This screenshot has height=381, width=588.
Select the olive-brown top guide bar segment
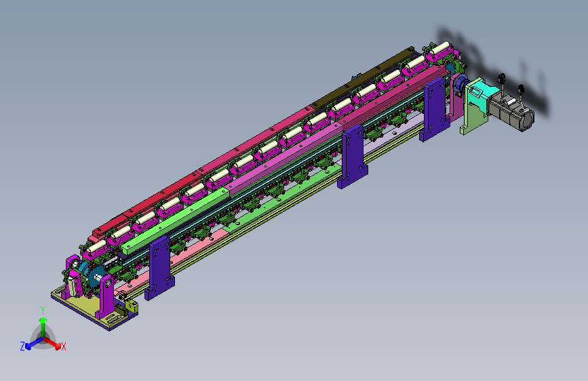point(363,77)
